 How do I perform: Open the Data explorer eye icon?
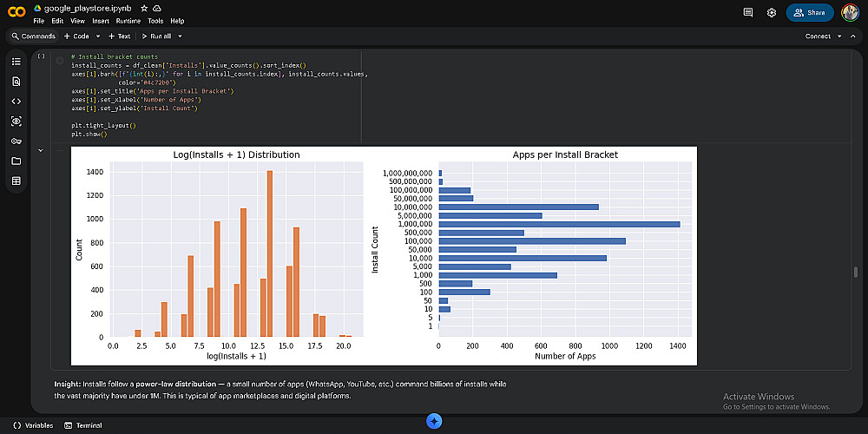point(16,122)
